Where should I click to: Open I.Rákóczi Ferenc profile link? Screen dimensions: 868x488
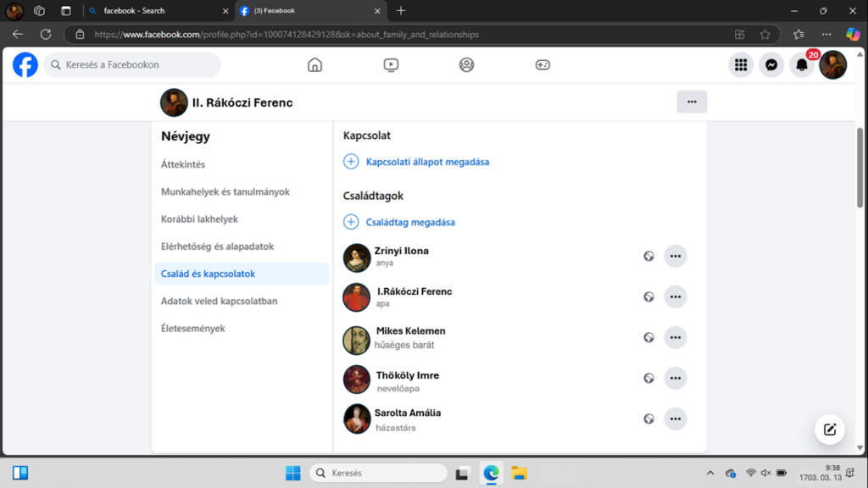pyautogui.click(x=415, y=291)
